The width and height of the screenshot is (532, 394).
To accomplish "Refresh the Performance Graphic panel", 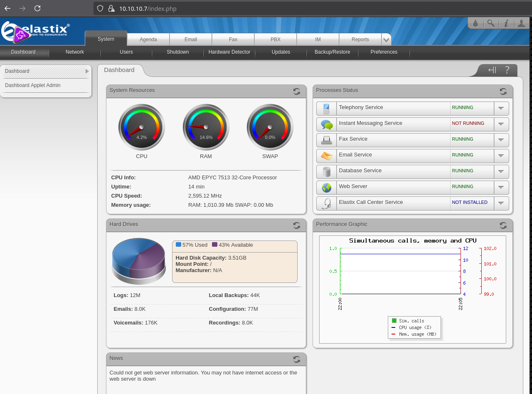I will (x=503, y=225).
